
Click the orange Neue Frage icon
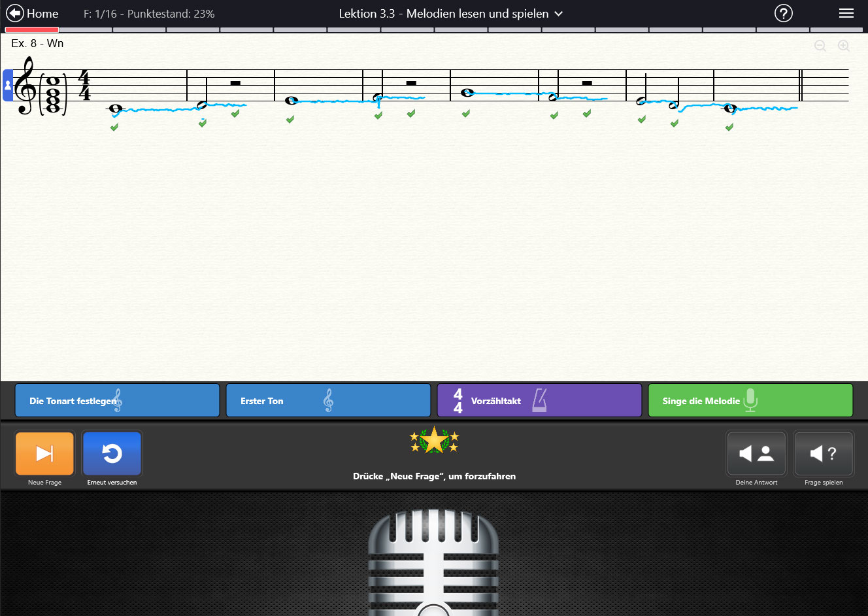tap(44, 453)
